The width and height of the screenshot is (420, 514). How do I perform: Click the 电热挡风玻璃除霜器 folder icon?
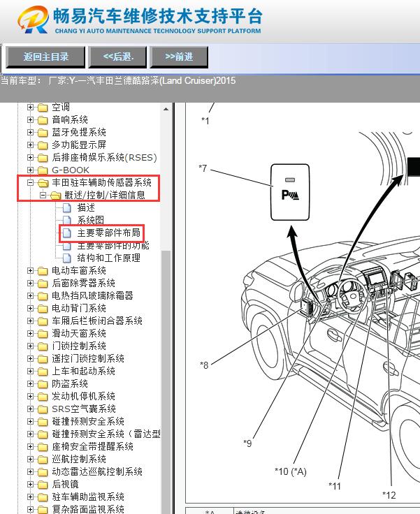pos(43,296)
